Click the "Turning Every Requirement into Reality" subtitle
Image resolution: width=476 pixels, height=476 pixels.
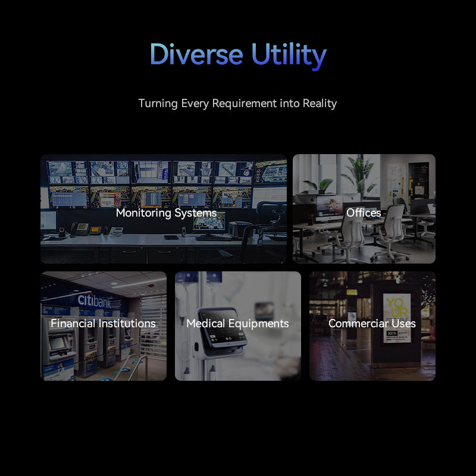[237, 104]
